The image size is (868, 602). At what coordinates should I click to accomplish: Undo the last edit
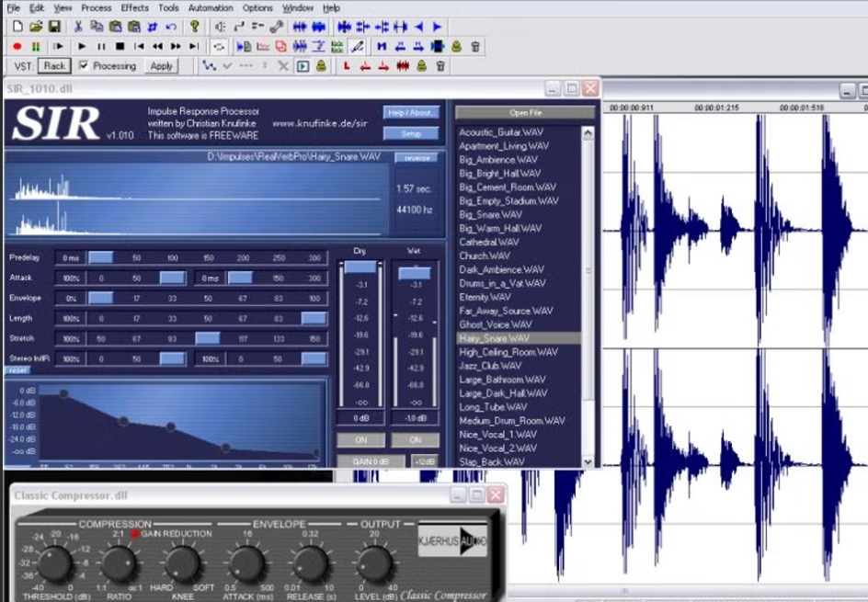171,27
